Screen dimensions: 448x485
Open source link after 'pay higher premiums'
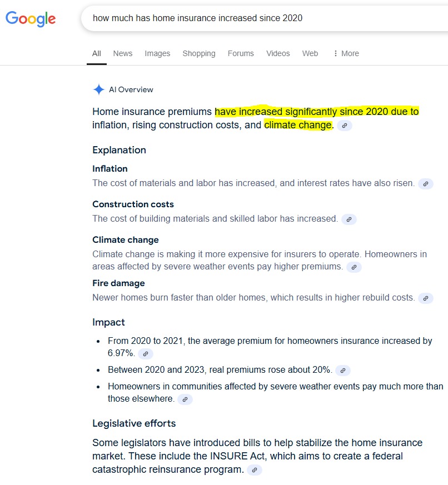(x=354, y=267)
